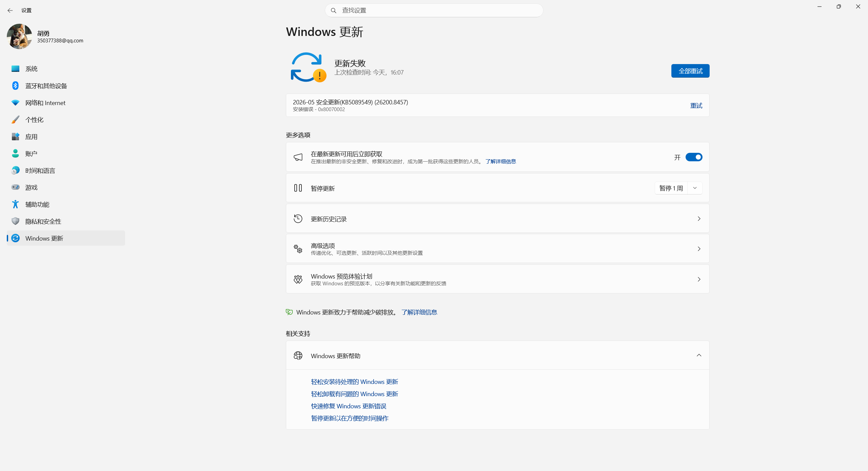This screenshot has height=471, width=868.
Task: Open the Windows Insider Program row
Action: click(x=497, y=279)
